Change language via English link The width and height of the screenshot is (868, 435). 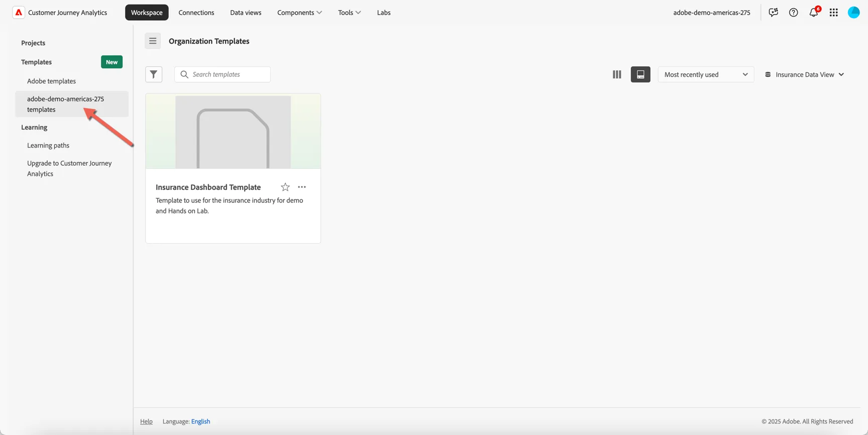click(x=200, y=421)
